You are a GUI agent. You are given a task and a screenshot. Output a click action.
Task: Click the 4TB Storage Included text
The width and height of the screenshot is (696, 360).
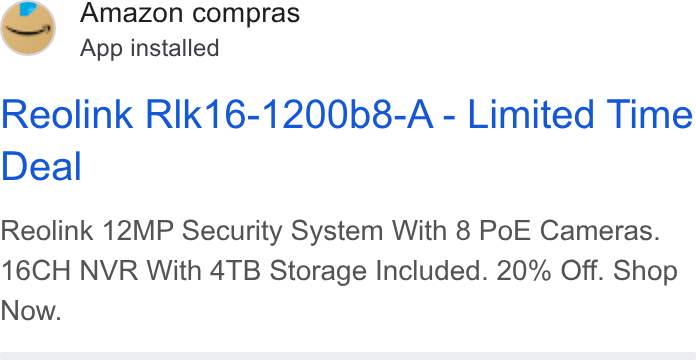coord(346,271)
